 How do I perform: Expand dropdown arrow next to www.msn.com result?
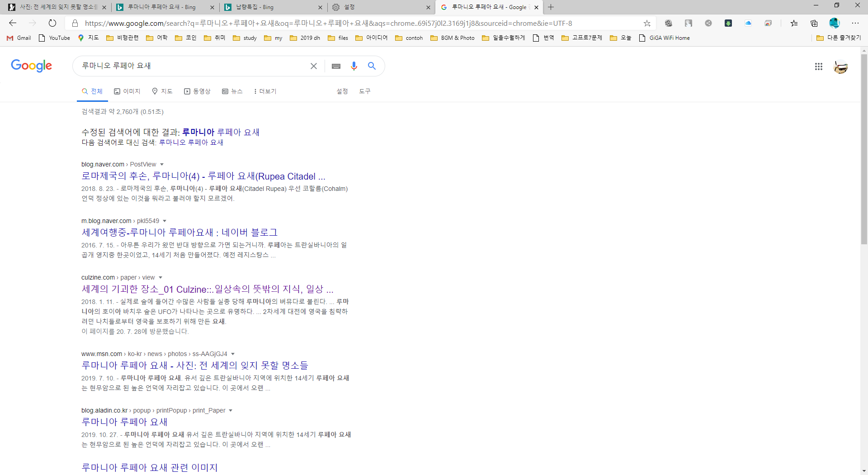[x=233, y=354]
